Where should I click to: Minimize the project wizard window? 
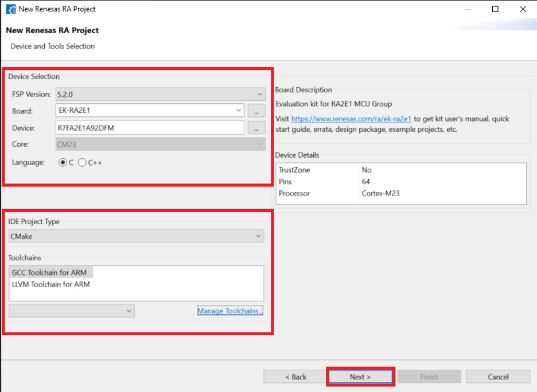468,9
